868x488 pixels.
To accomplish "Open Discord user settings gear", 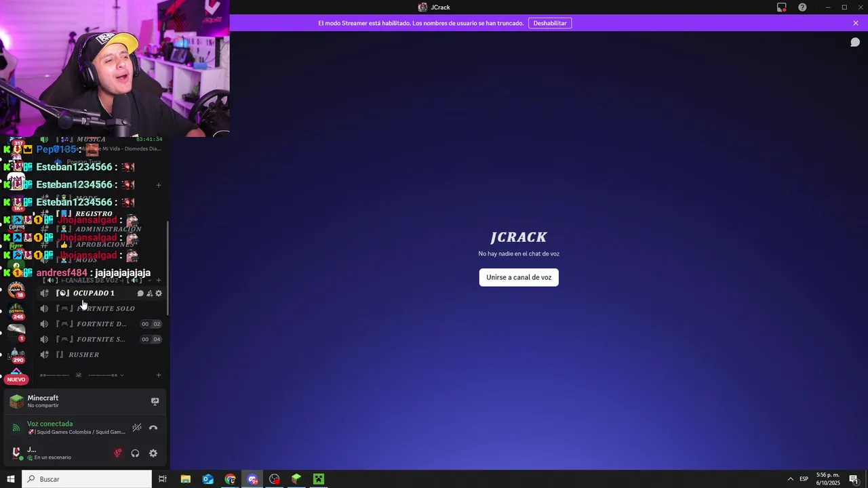I will tap(153, 453).
